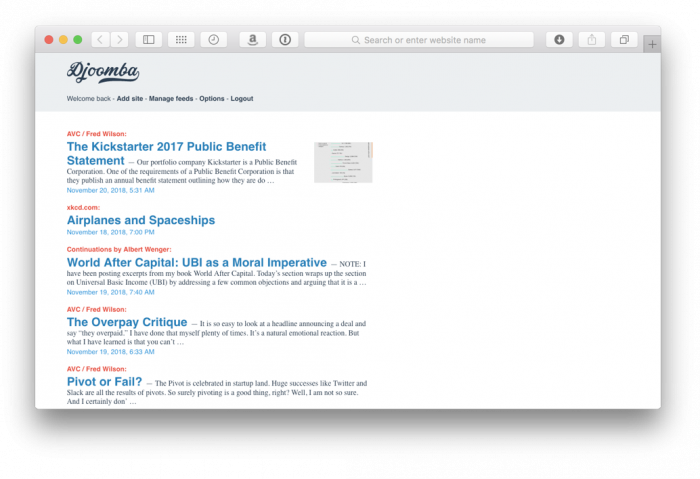Show all tabs overview icon
Image resolution: width=700 pixels, height=479 pixels.
624,40
